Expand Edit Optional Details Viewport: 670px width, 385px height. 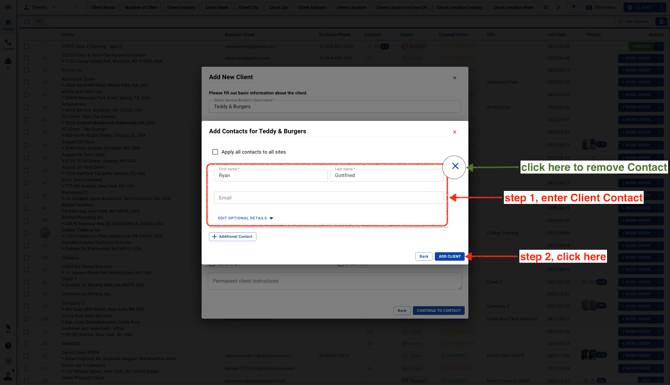(x=245, y=218)
